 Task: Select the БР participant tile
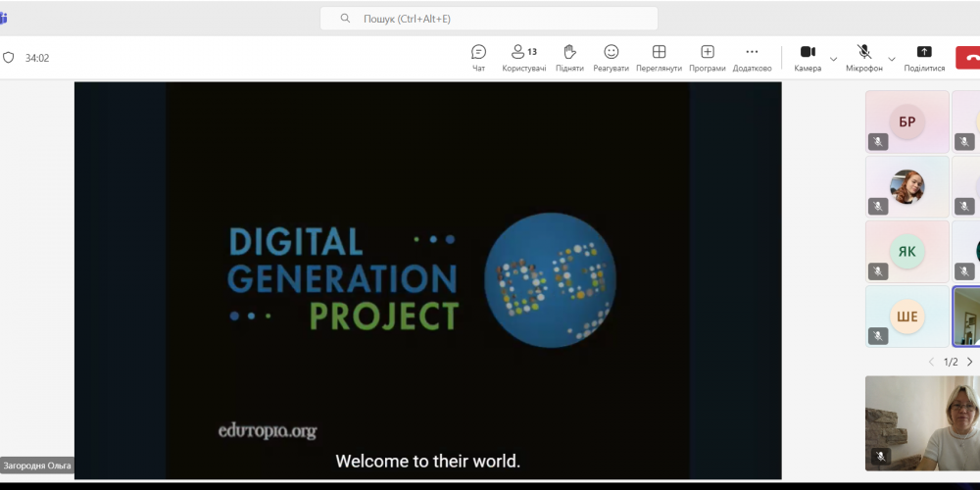[907, 122]
